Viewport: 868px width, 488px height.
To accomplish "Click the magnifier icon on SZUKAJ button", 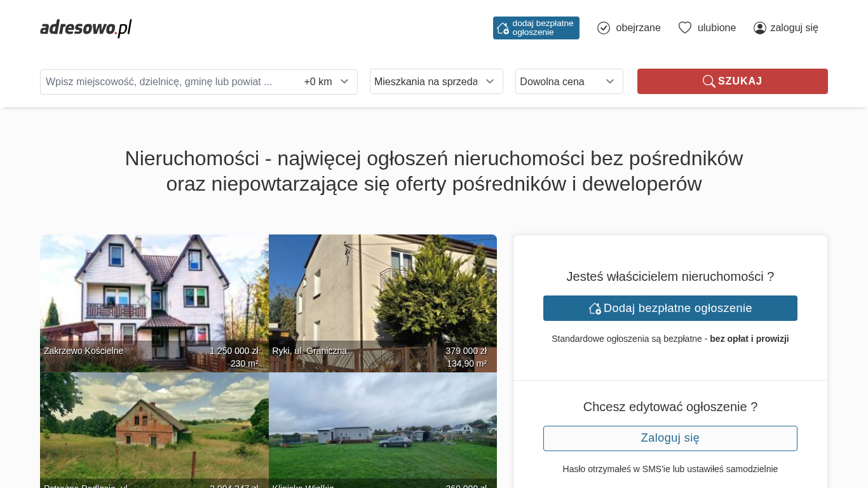I will tap(709, 81).
